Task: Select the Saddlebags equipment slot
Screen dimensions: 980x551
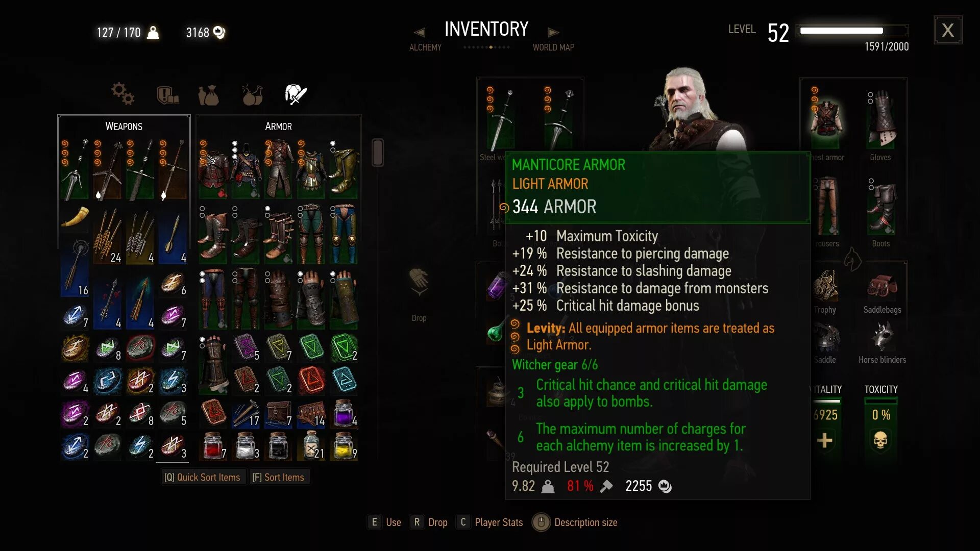Action: 882,288
